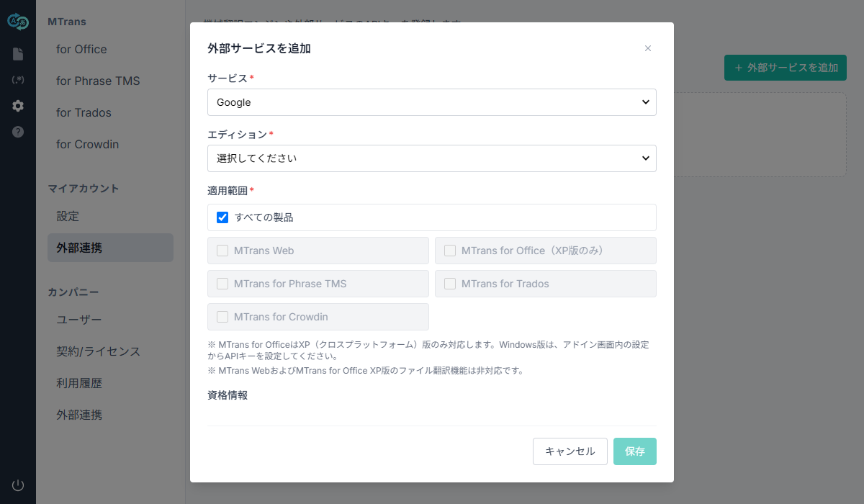
Task: Click the help question mark icon
Action: 18,132
